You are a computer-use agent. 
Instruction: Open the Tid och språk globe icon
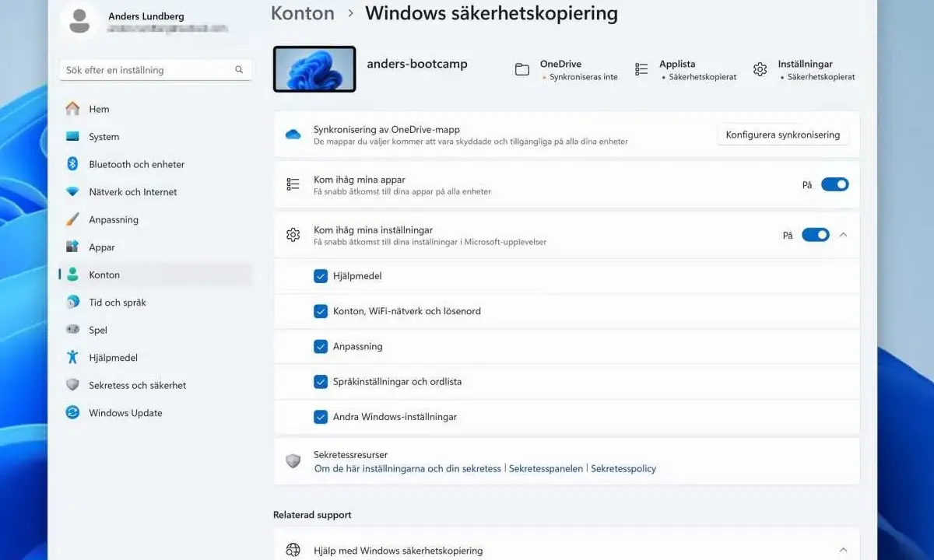[72, 302]
